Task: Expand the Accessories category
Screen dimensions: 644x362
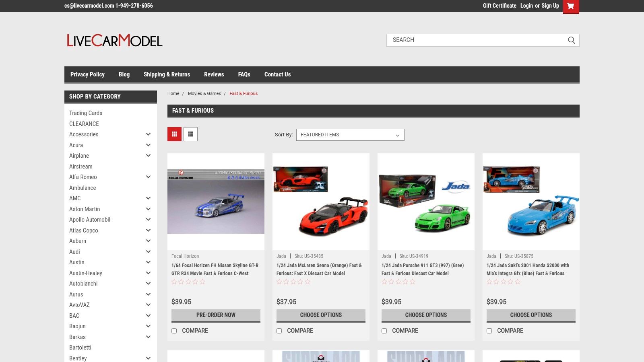Action: pyautogui.click(x=148, y=134)
